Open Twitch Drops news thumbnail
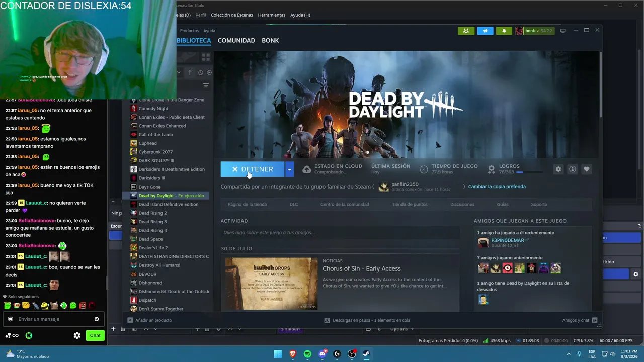This screenshot has width=644, height=362. click(x=271, y=284)
